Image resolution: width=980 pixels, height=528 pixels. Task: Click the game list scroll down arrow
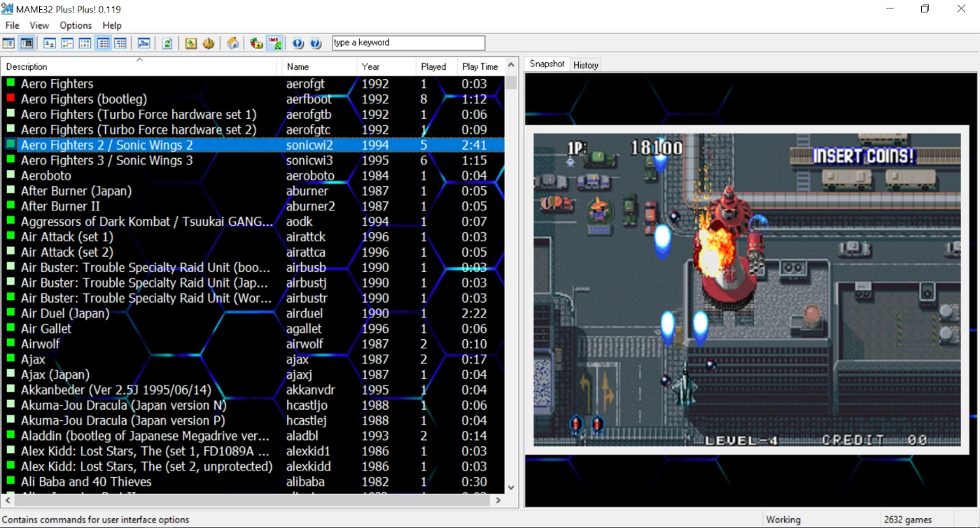tap(511, 487)
